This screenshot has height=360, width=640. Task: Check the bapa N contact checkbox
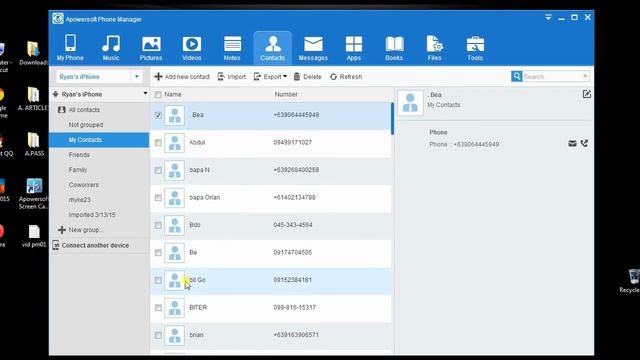tap(158, 170)
